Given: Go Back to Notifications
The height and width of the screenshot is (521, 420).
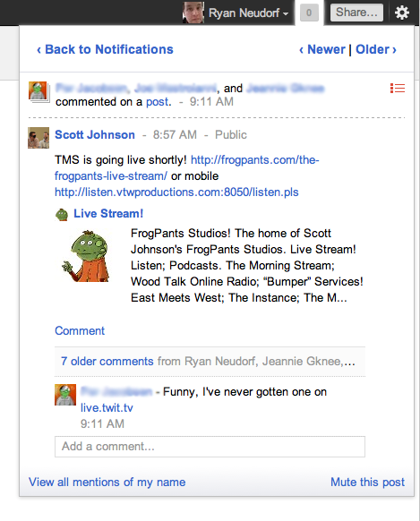Looking at the screenshot, I should (x=105, y=49).
